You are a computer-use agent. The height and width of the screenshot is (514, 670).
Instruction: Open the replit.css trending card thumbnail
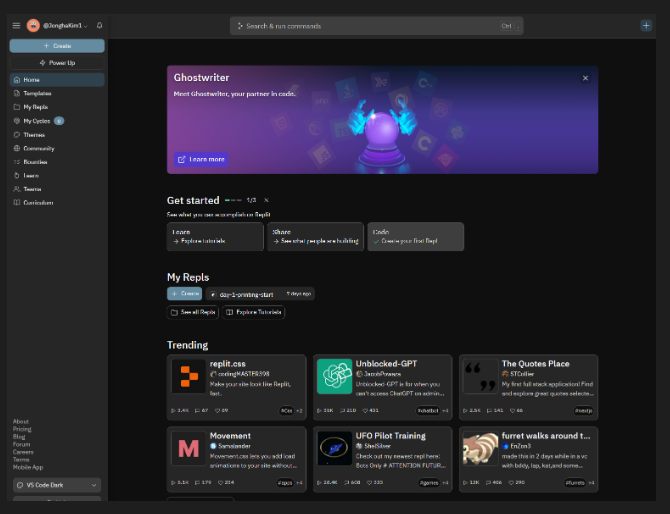188,376
